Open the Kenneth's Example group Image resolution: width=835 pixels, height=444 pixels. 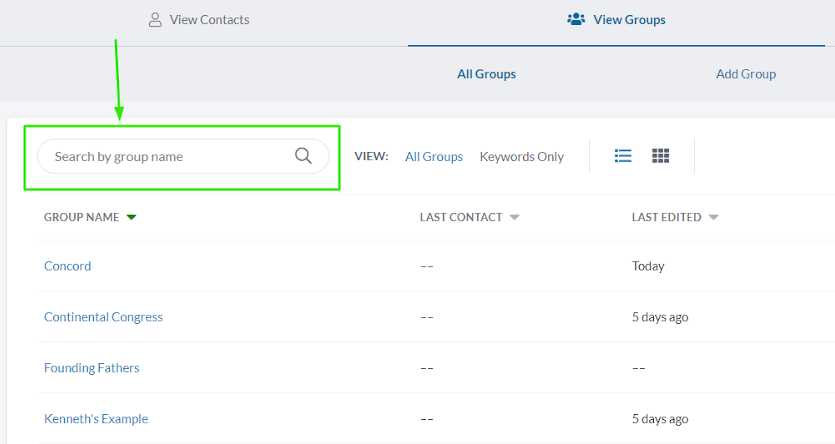click(x=96, y=419)
